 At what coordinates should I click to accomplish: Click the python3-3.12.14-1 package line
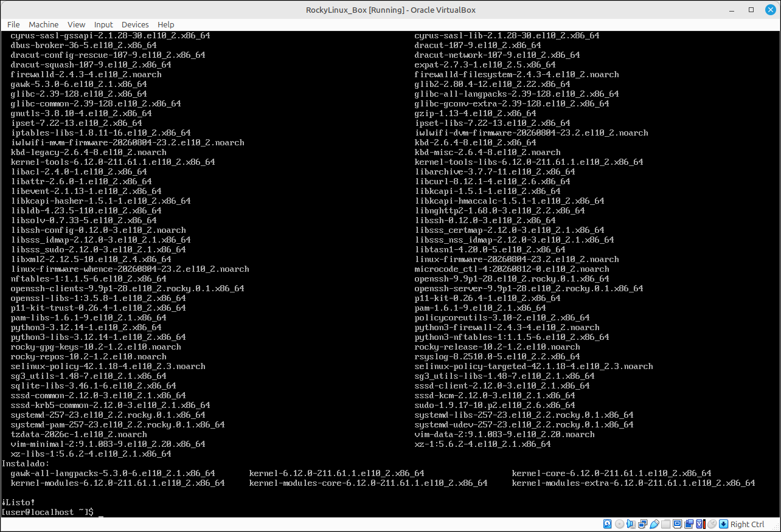click(x=86, y=327)
